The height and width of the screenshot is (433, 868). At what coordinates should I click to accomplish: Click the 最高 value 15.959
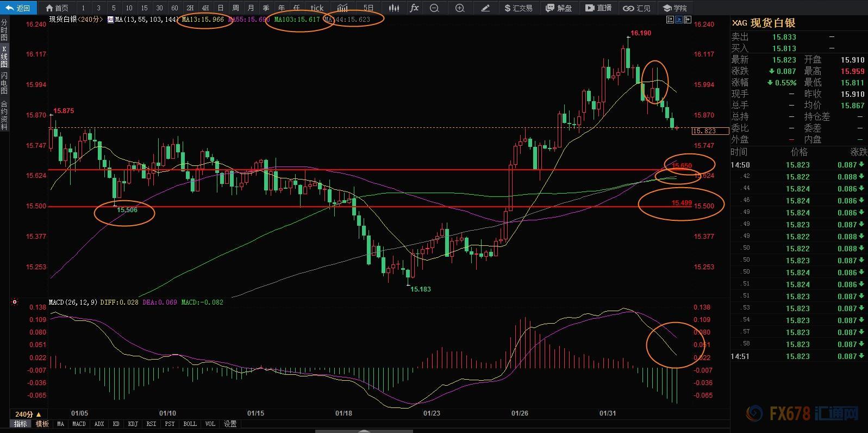click(852, 71)
